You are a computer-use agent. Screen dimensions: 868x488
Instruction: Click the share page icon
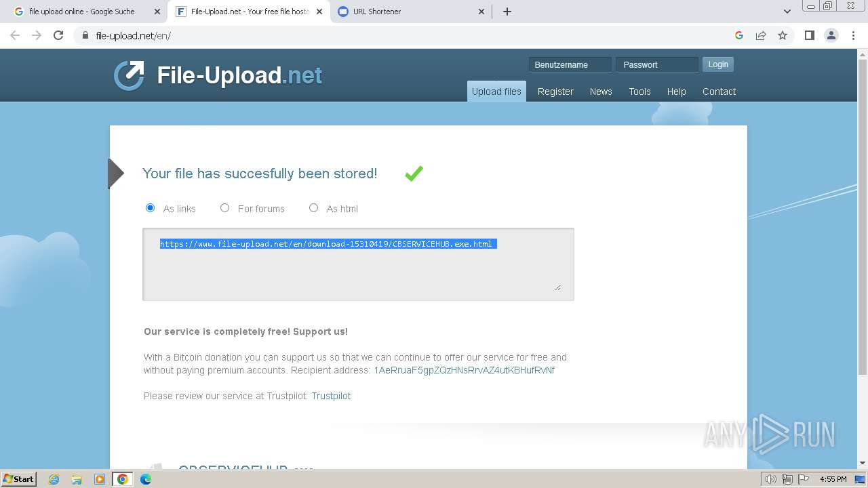pyautogui.click(x=761, y=35)
